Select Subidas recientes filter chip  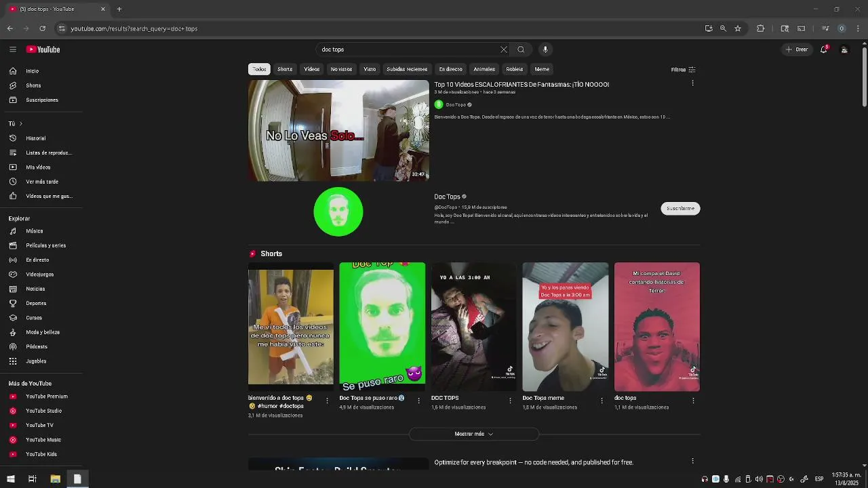click(x=407, y=69)
